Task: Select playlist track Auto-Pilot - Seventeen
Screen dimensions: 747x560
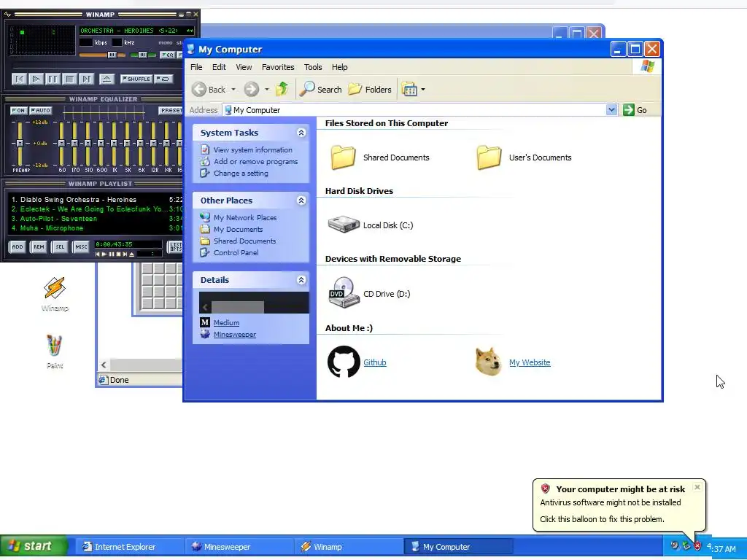Action: click(x=96, y=219)
